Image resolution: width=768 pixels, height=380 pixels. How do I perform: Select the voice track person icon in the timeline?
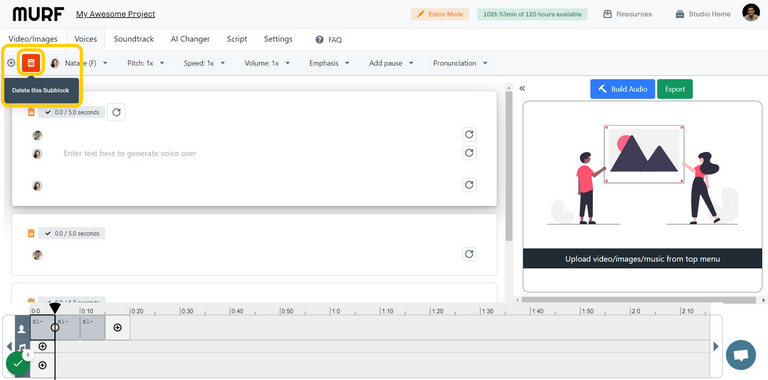[22, 329]
